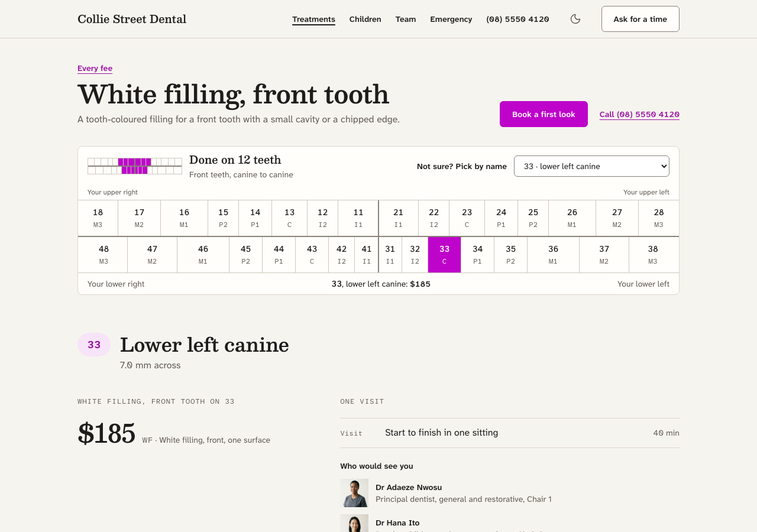Click Book a first look
Screen dimensions: 757x532
(x=544, y=114)
